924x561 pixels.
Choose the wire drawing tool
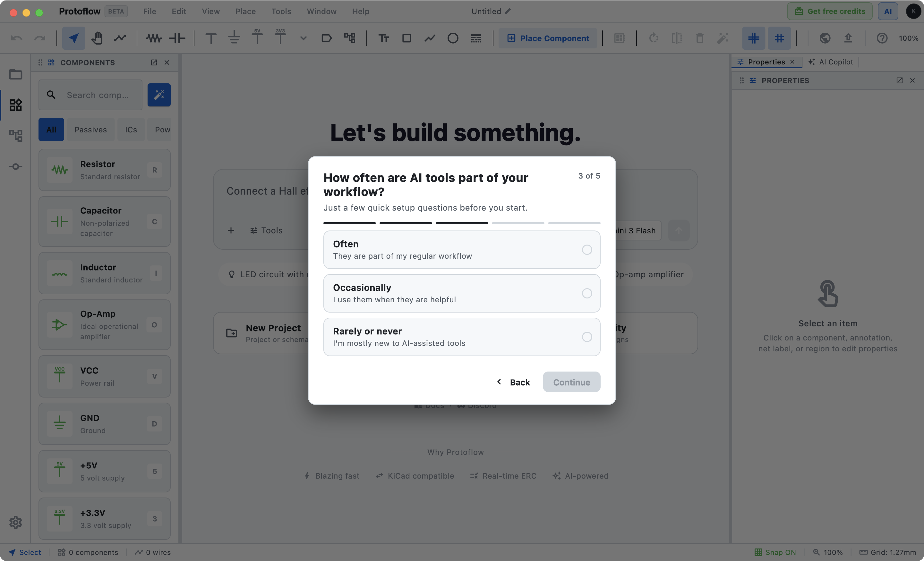point(120,38)
